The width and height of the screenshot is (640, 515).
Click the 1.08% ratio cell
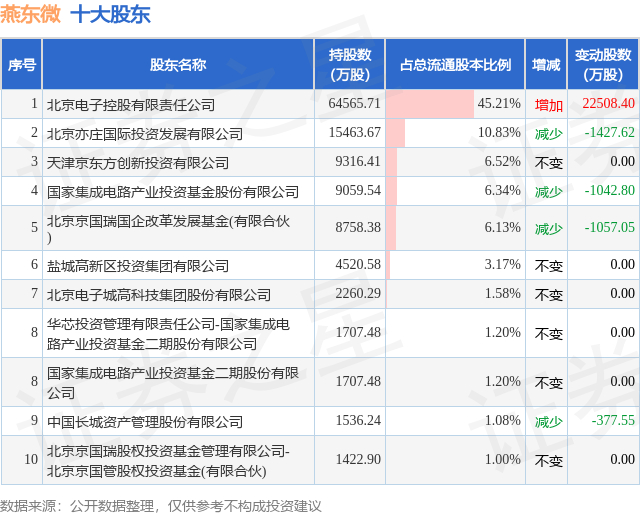coord(455,420)
